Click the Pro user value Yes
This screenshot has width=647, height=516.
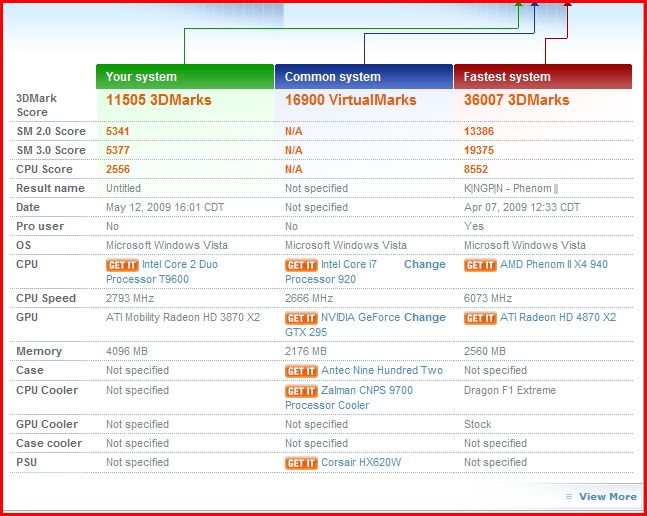pyautogui.click(x=474, y=226)
